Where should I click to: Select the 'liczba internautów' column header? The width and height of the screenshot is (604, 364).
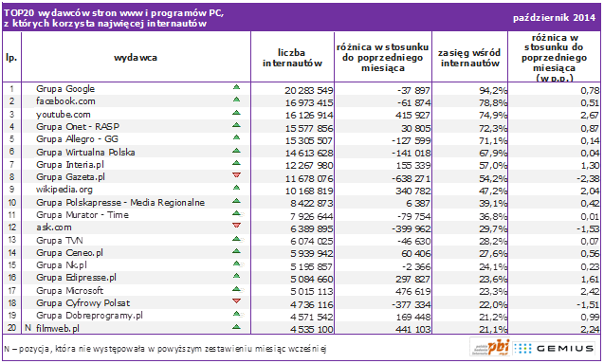[x=292, y=58]
